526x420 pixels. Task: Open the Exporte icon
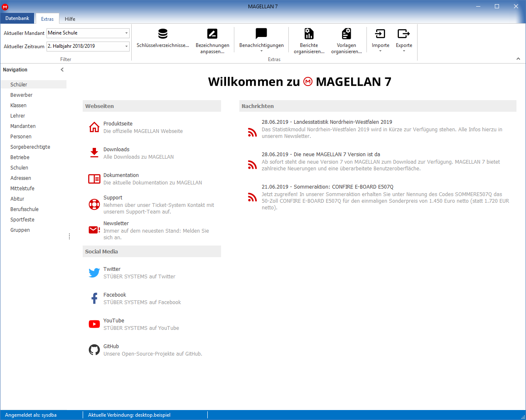tap(404, 34)
